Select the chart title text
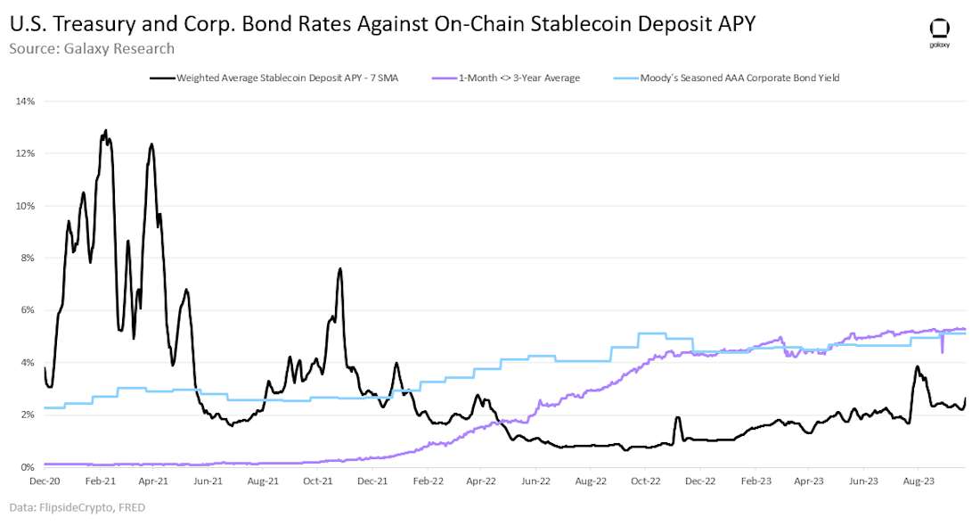Viewport: 980px width, 526px height. tap(382, 24)
